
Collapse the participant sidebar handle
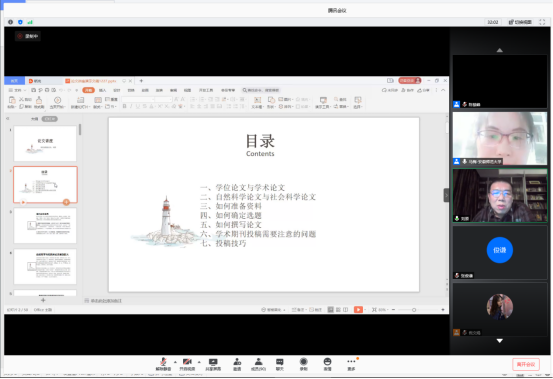tap(446, 195)
